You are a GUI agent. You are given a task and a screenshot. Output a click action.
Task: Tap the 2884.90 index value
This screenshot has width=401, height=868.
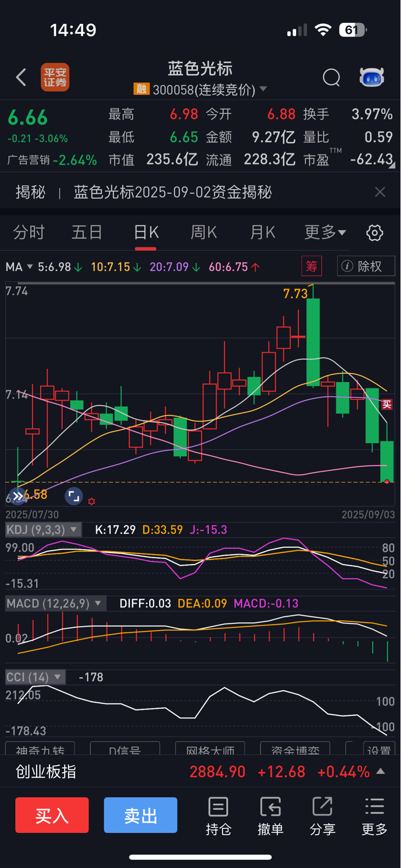click(217, 772)
